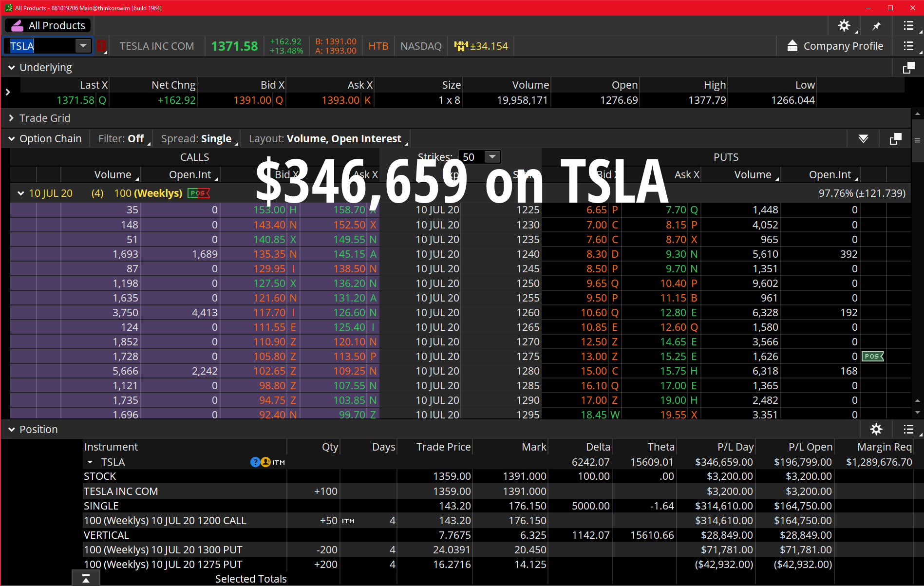Expand the underlying row arrow
Screen dimensions: 924x586
pos(8,92)
